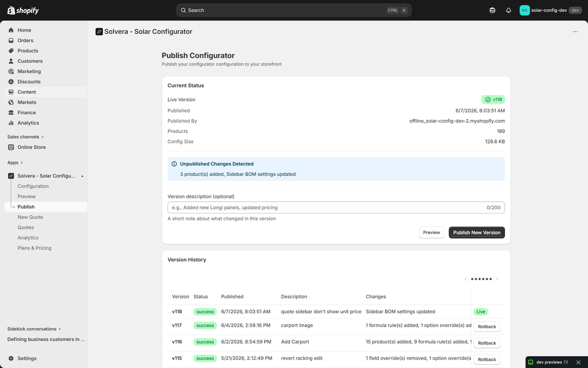Viewport: 588px width, 368px height.
Task: Go to previous version history page
Action: [x=466, y=279]
